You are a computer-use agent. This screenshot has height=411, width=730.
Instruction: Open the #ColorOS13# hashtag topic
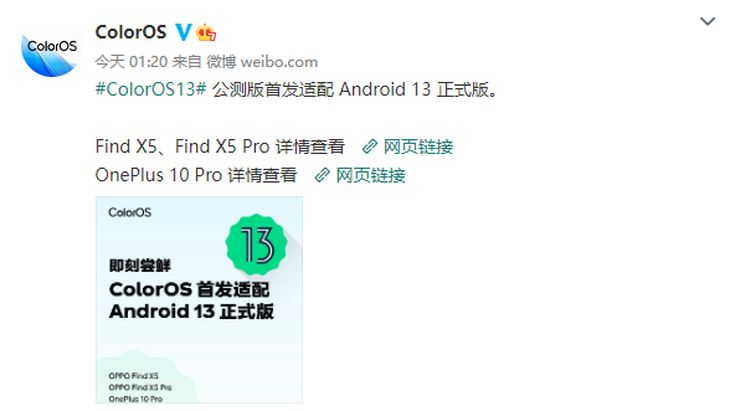tap(150, 89)
